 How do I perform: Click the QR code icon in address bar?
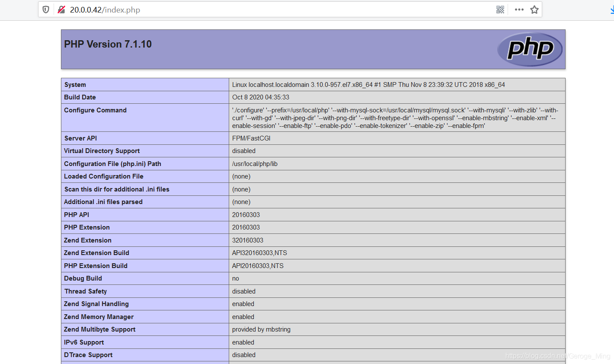pos(500,10)
